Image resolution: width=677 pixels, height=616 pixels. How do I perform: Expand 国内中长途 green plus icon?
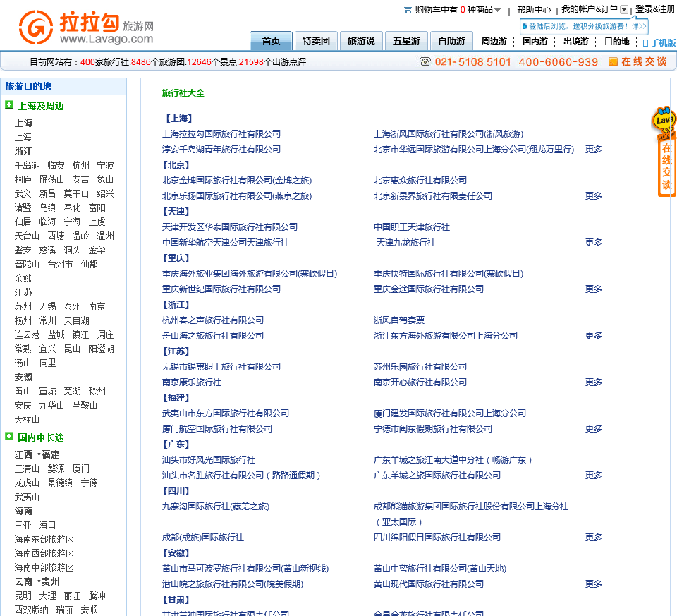point(9,437)
